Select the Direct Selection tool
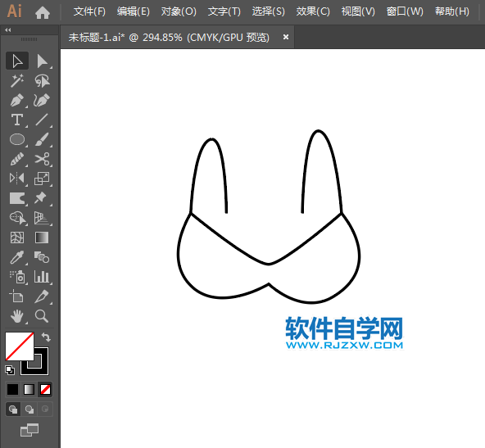The width and height of the screenshot is (485, 448). click(42, 61)
